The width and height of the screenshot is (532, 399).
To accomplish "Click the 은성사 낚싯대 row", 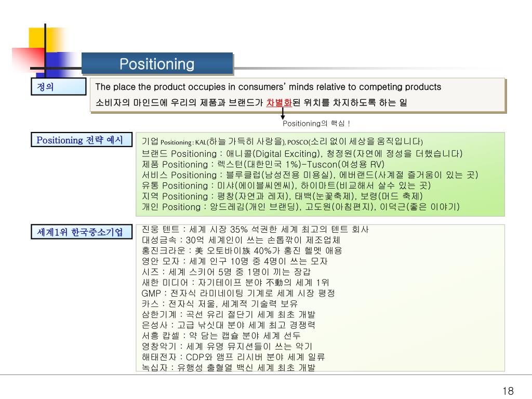I will click(229, 325).
